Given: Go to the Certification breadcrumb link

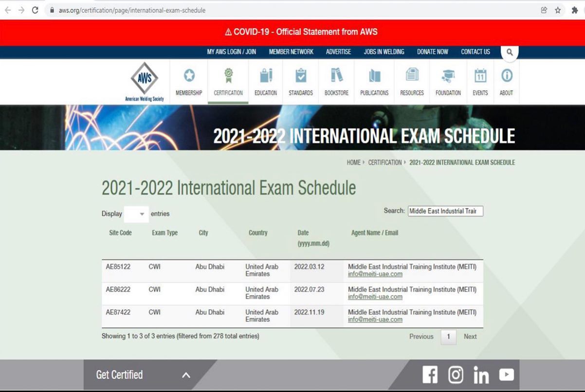Looking at the screenshot, I should pyautogui.click(x=385, y=162).
